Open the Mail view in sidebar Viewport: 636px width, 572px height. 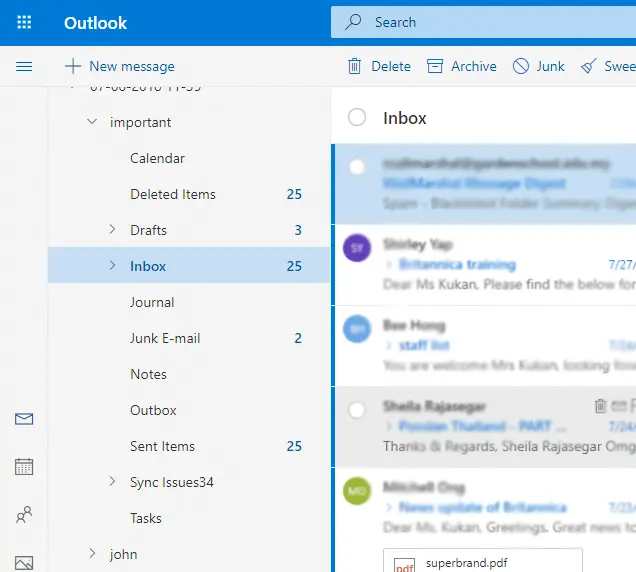point(24,419)
